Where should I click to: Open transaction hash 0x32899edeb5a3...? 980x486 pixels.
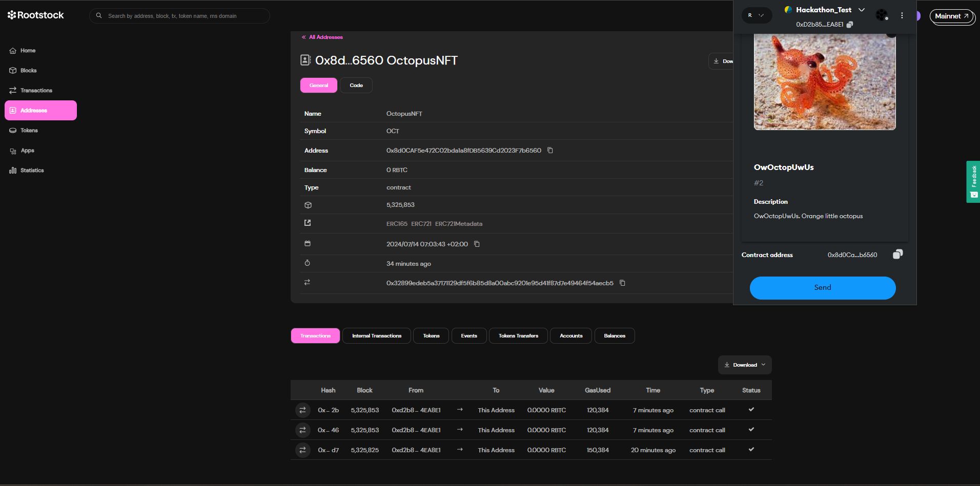500,283
